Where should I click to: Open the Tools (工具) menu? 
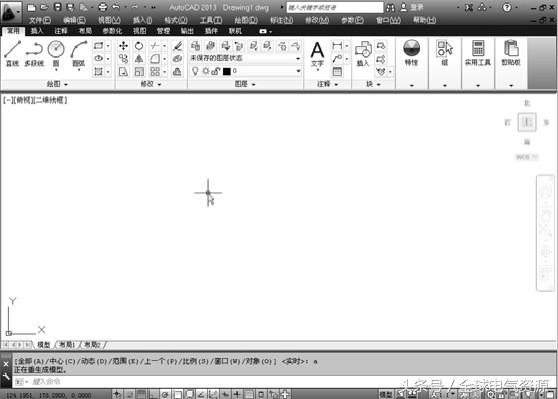coord(211,20)
